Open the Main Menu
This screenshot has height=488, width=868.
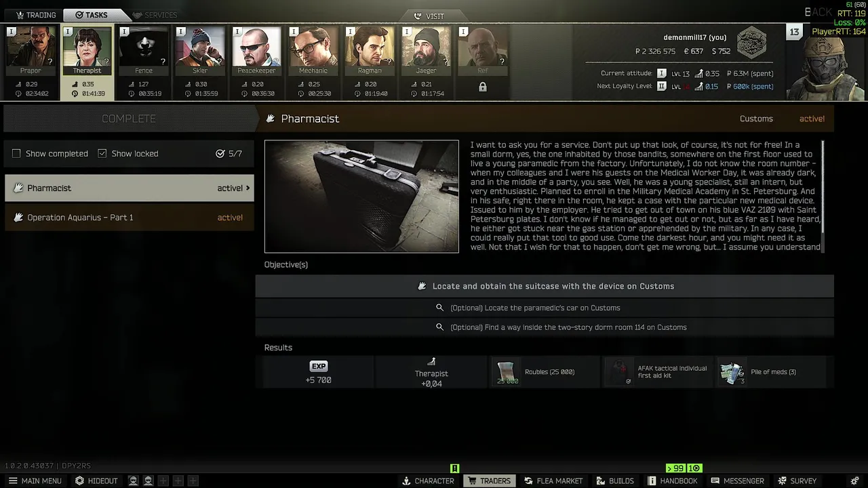35,481
